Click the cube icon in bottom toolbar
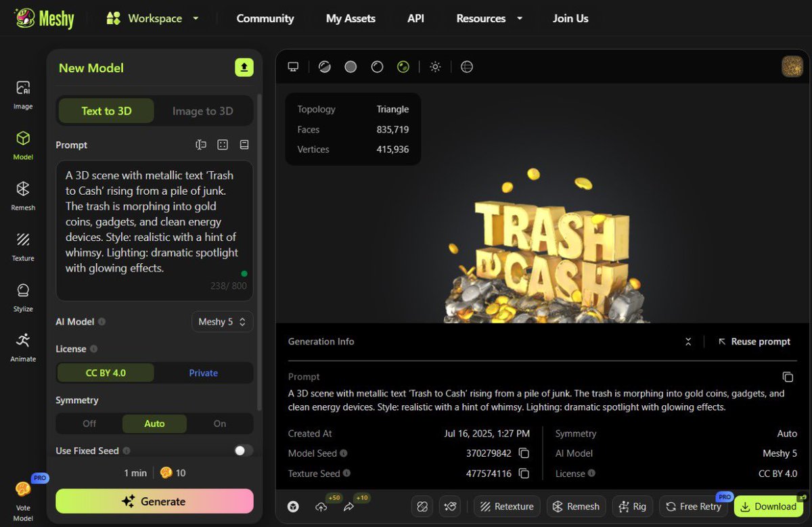812x527 pixels. (293, 506)
